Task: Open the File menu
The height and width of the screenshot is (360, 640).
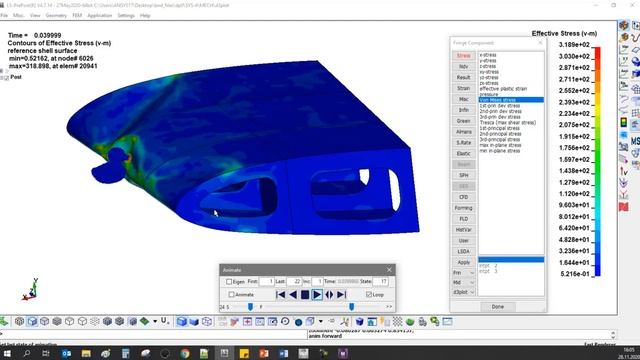Action: pyautogui.click(x=4, y=16)
